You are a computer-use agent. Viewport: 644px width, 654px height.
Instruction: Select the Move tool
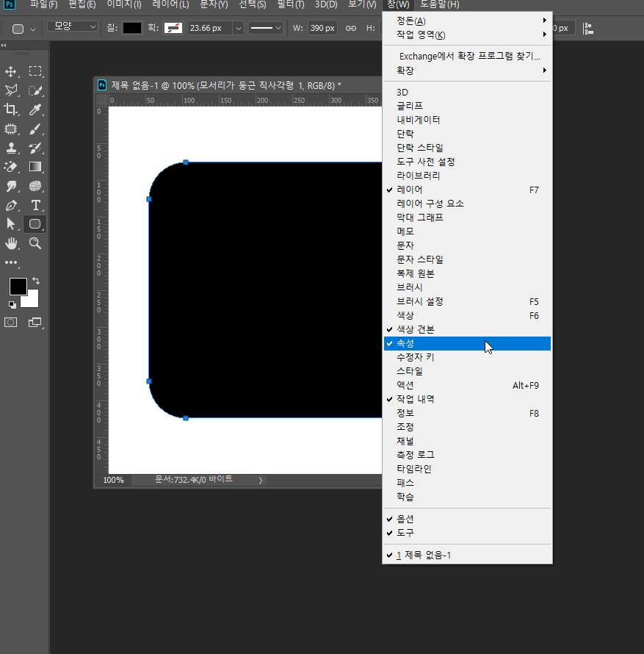click(x=10, y=71)
